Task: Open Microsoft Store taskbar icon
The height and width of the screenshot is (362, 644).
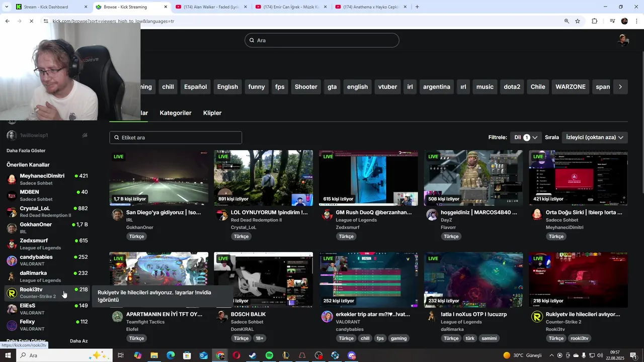Action: (187, 355)
